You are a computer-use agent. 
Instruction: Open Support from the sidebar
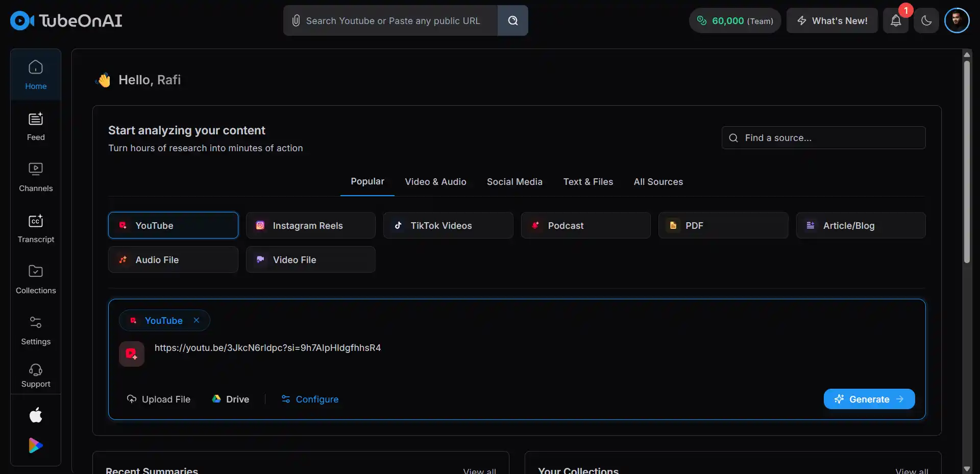coord(36,375)
